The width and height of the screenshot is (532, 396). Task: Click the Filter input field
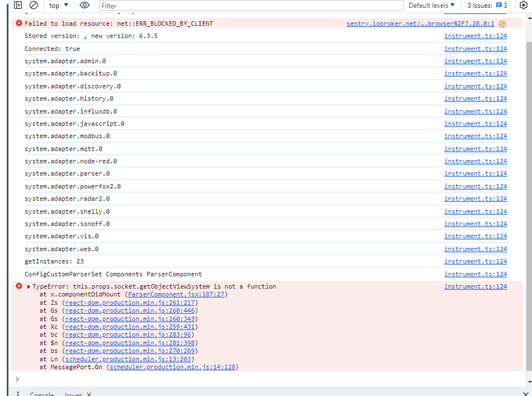coord(252,5)
